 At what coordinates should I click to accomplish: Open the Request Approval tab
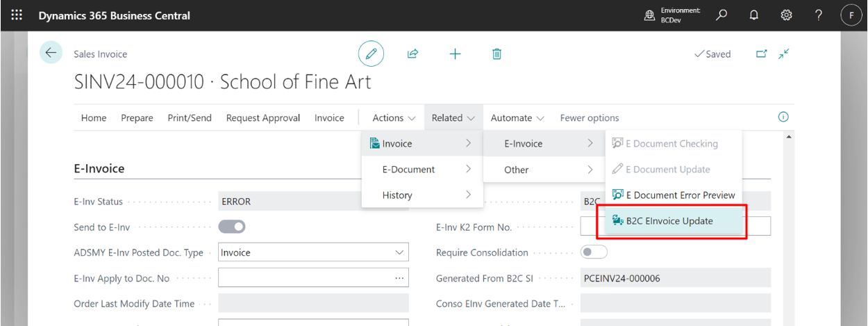tap(263, 117)
